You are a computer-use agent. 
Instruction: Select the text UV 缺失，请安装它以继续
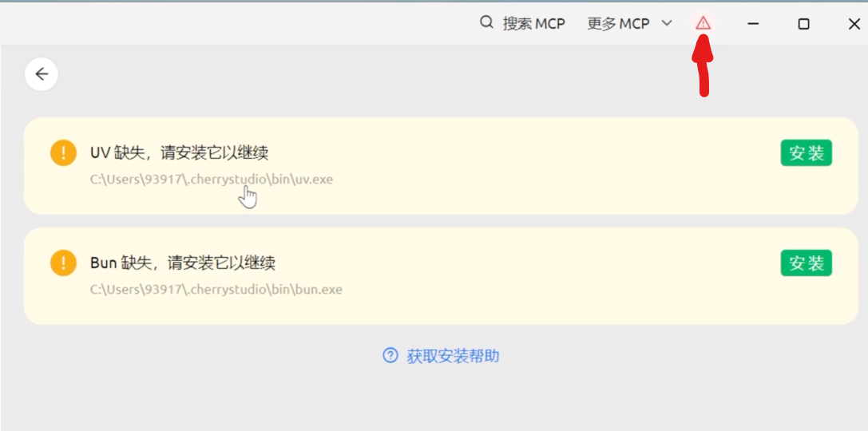click(x=180, y=152)
